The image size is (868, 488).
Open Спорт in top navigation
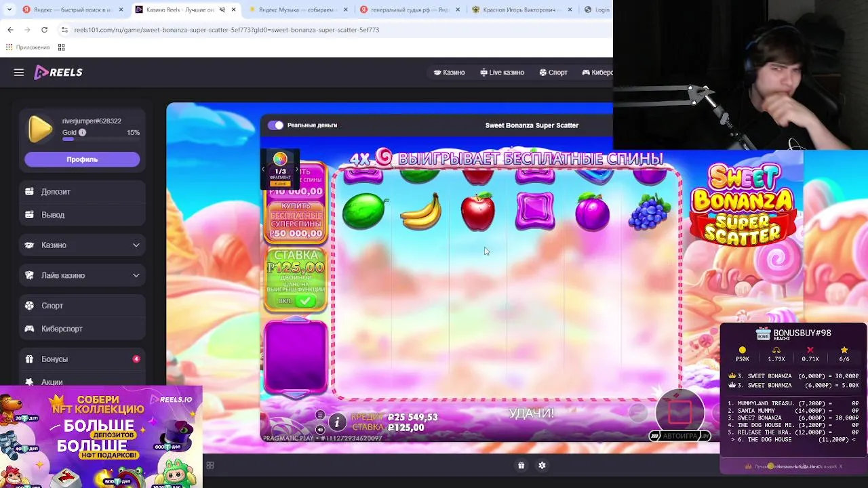553,73
